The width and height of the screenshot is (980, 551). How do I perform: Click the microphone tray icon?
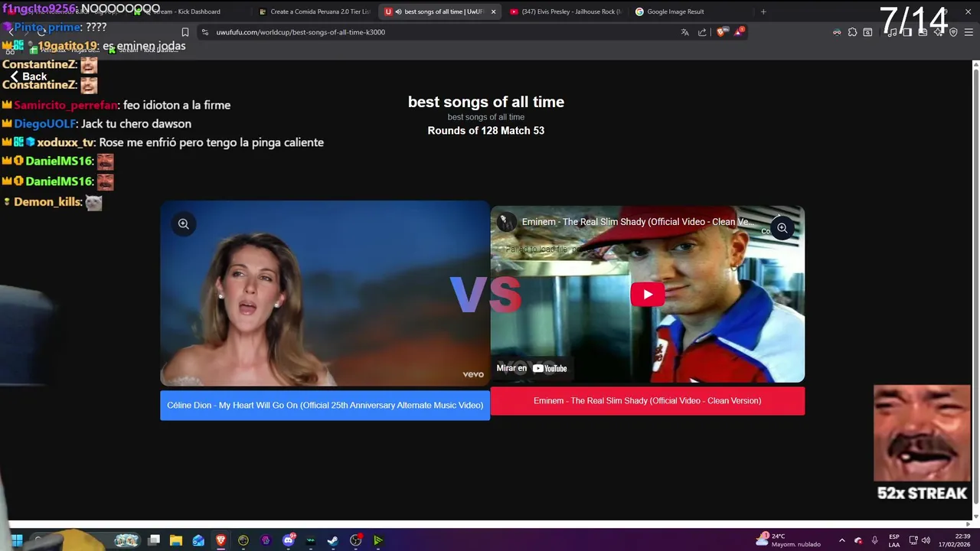(874, 540)
